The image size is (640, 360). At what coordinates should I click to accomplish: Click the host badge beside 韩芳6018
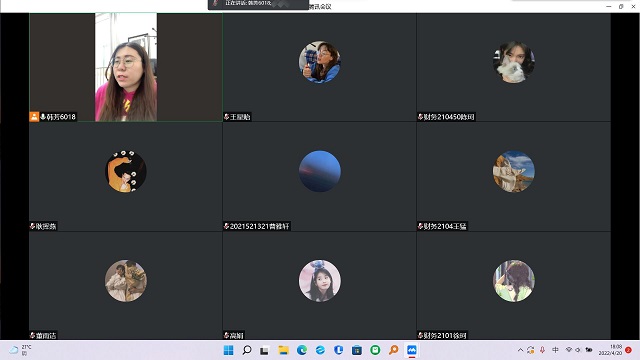pyautogui.click(x=34, y=117)
